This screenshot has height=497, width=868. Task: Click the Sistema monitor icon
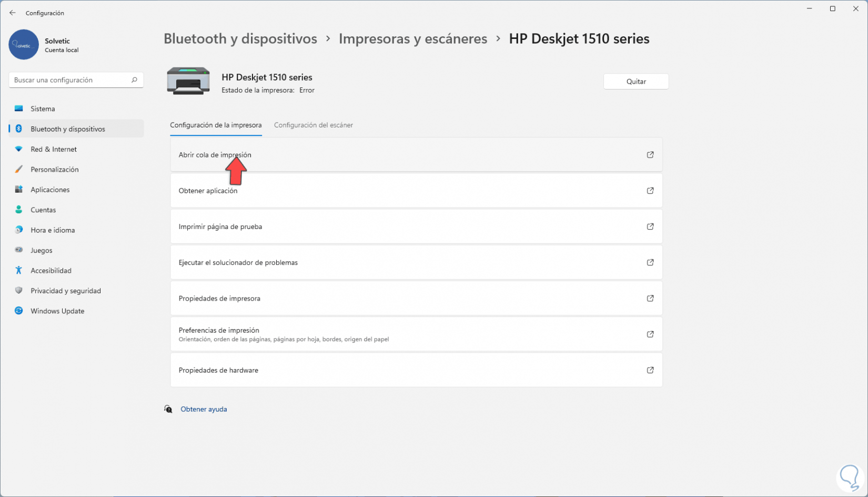[x=19, y=108]
